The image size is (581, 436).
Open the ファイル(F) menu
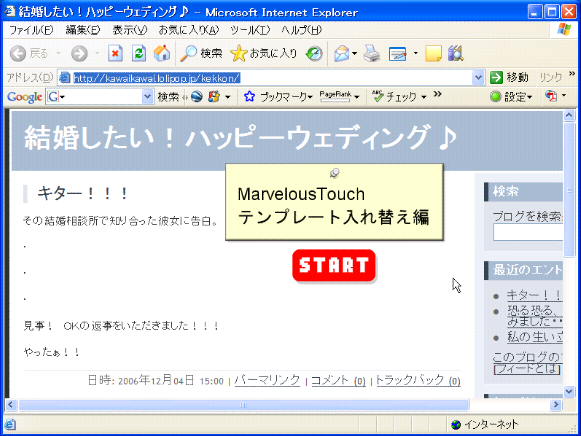(31, 30)
